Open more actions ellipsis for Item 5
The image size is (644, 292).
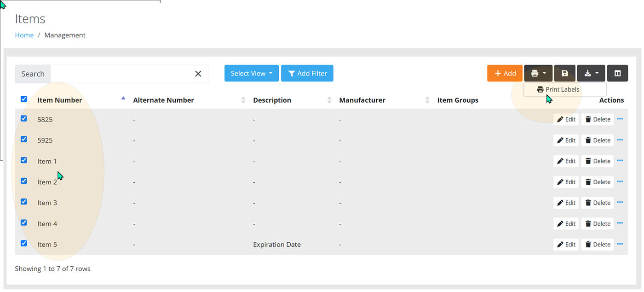click(x=620, y=244)
